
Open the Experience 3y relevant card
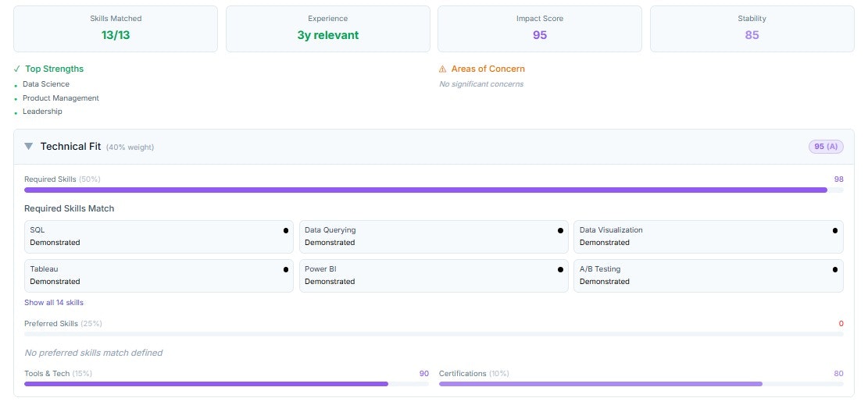[x=327, y=29]
